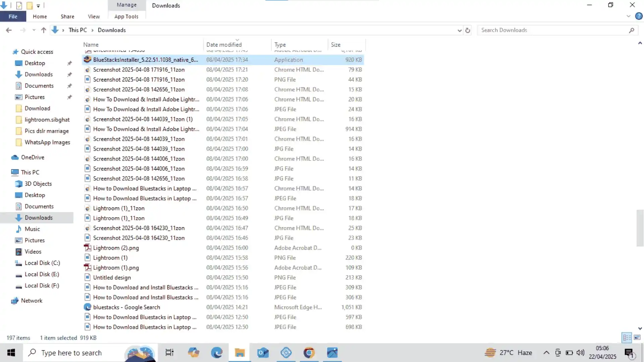Click the vertical scrollbar thumb in file list
Screen dimensions: 644x362
pos(640,228)
